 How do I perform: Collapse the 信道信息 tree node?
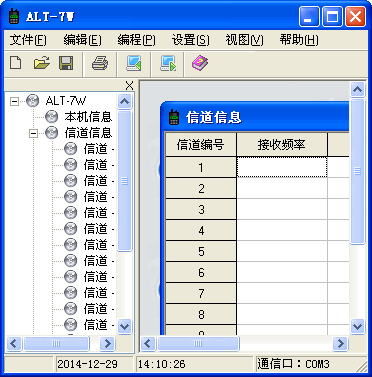(x=33, y=133)
